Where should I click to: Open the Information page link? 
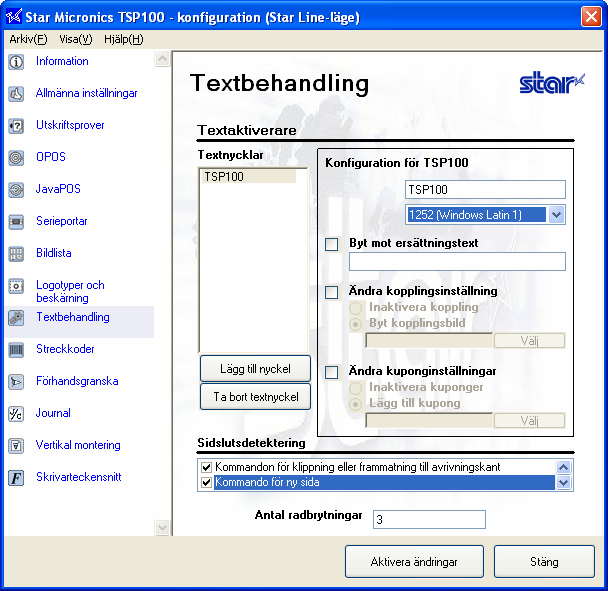coord(62,61)
